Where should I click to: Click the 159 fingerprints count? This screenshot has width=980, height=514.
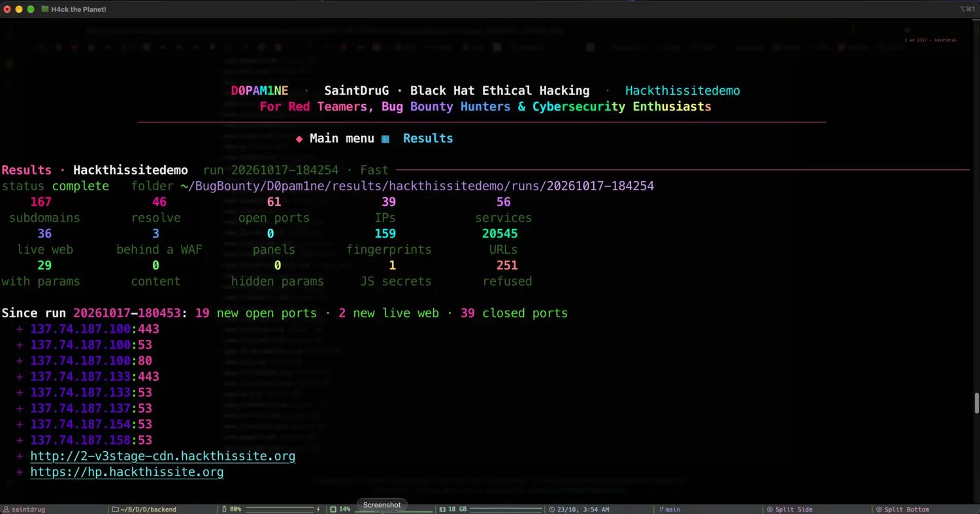coord(385,233)
